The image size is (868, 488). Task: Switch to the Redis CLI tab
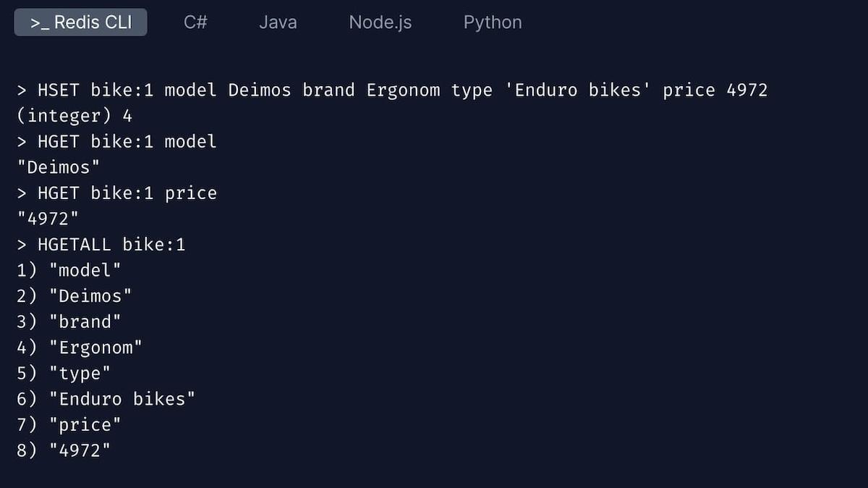(80, 22)
